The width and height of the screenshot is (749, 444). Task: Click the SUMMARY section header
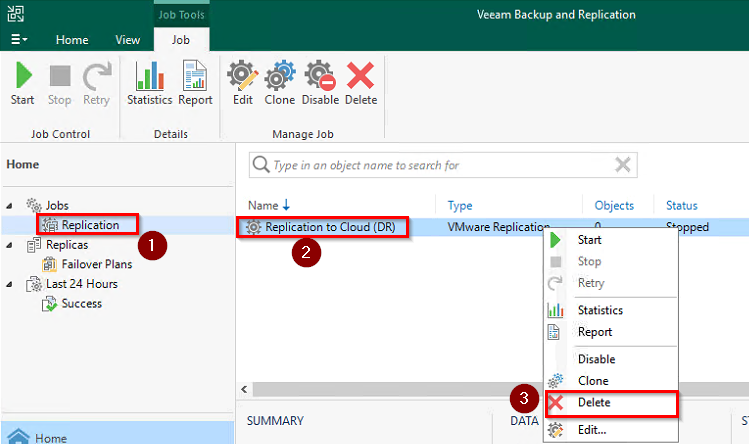pyautogui.click(x=275, y=421)
